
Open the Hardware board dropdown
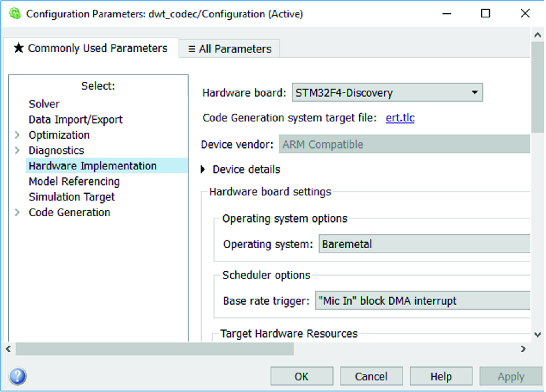tap(387, 93)
